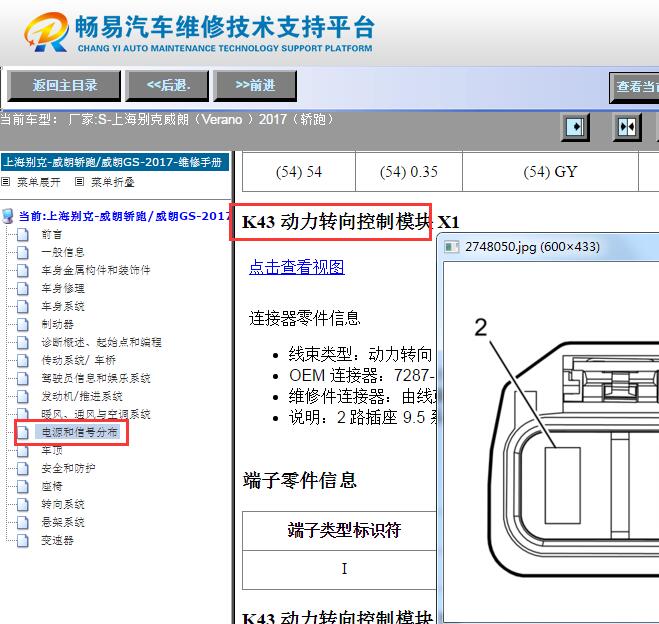Image resolution: width=659 pixels, height=624 pixels.
Task: Click the page icon beside 发动机/推进系统
Action: coord(23,397)
